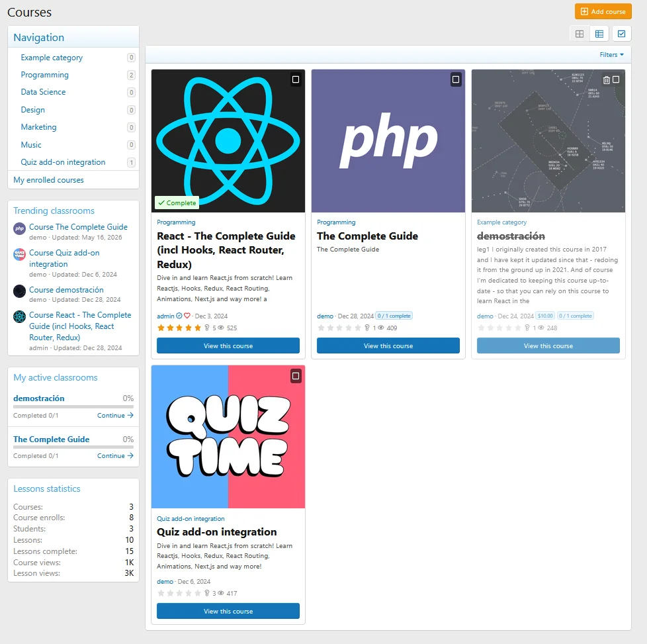
Task: Click Continue arrow for The Complete Guide classroom
Action: [115, 456]
